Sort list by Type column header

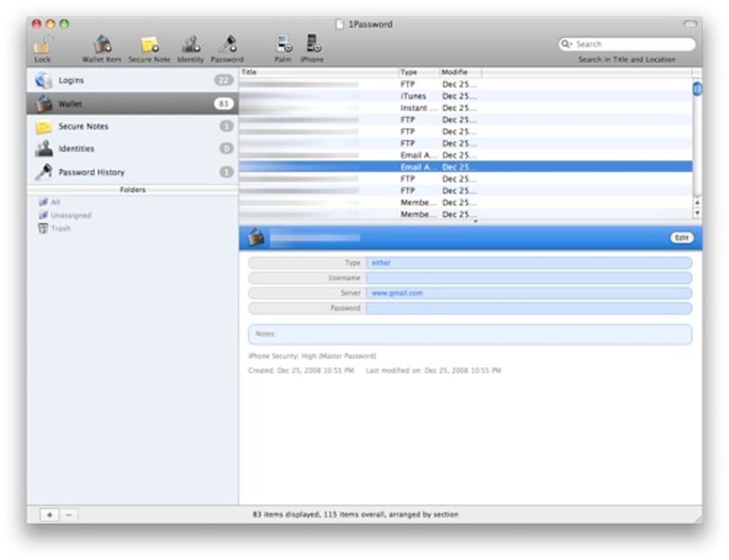click(x=418, y=72)
